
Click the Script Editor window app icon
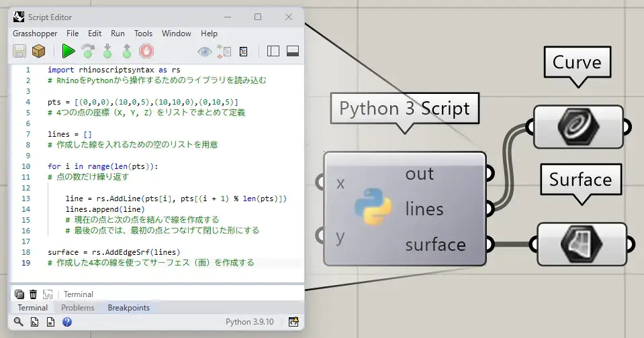click(x=19, y=17)
